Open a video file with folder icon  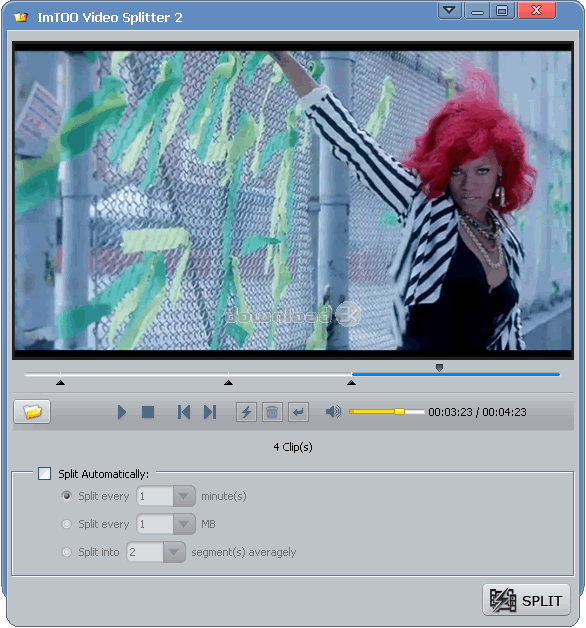click(x=32, y=411)
